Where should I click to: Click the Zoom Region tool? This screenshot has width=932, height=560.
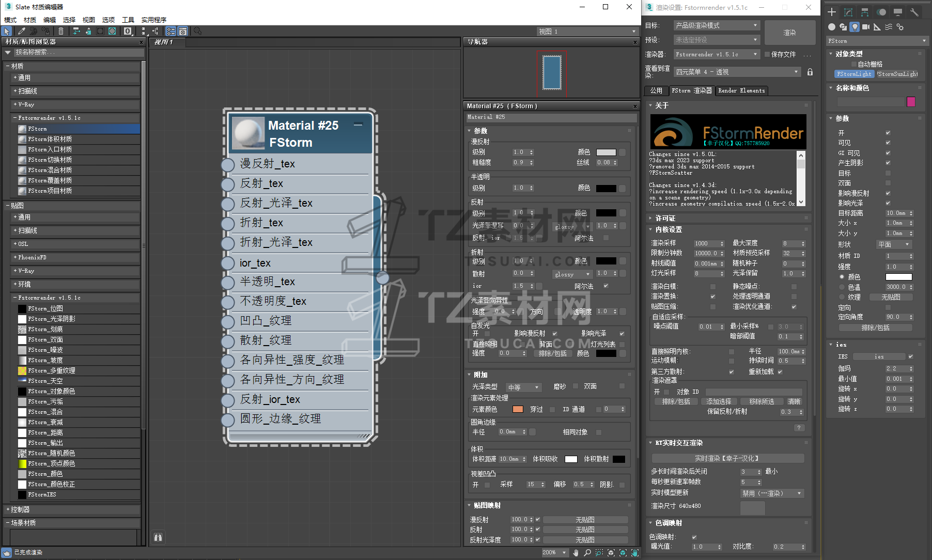pos(599,553)
